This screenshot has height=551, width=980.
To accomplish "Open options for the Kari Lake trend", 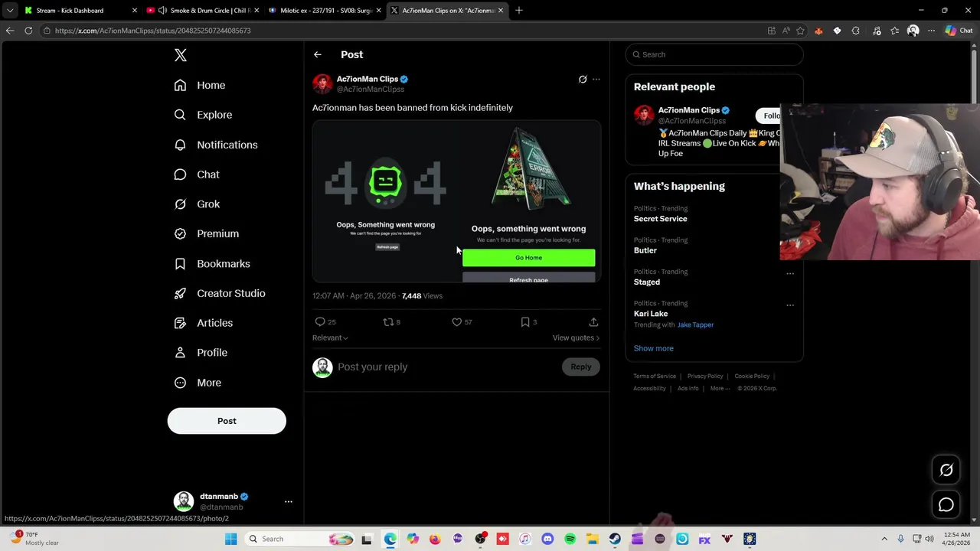I will (x=790, y=305).
